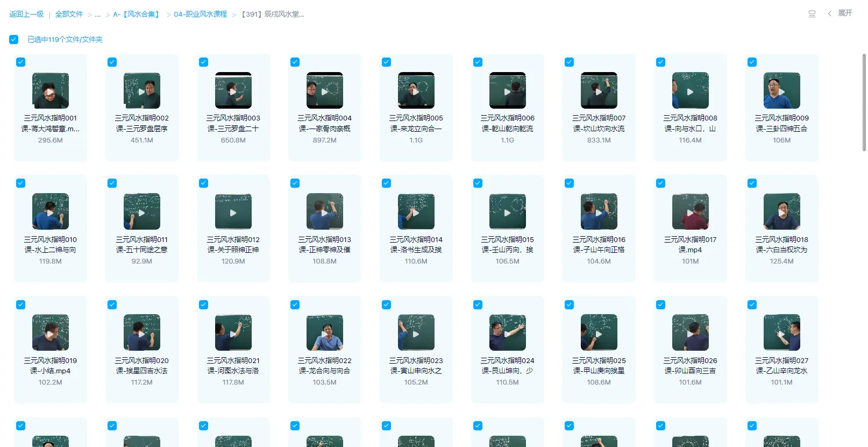Play the 三元风水指明018 video thumbnail

782,211
